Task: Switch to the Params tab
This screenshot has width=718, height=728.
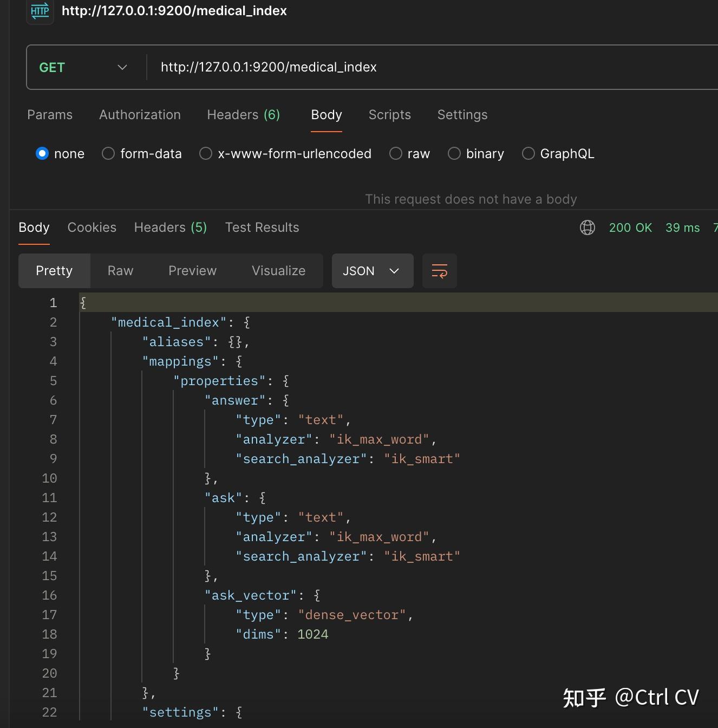Action: [50, 115]
